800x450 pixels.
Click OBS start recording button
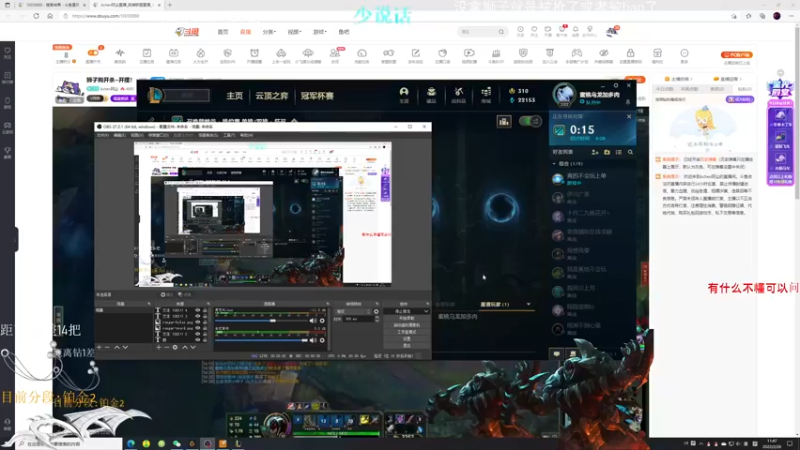(x=407, y=318)
